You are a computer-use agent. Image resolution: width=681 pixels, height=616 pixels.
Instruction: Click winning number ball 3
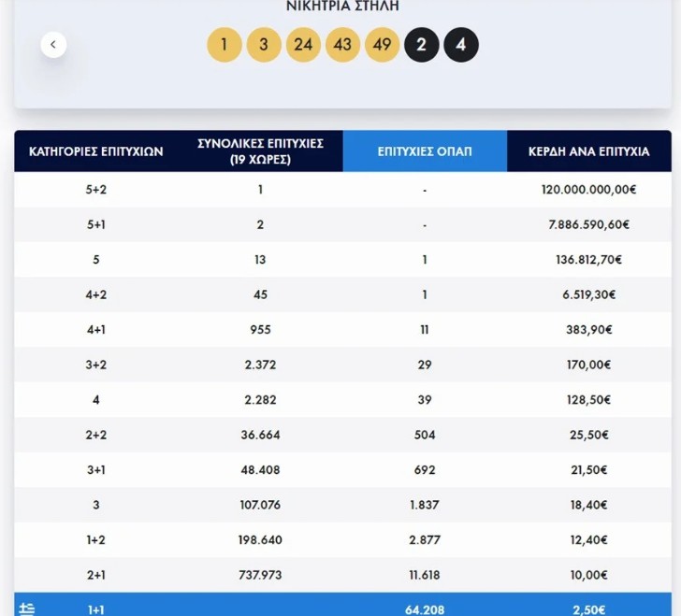pyautogui.click(x=264, y=44)
